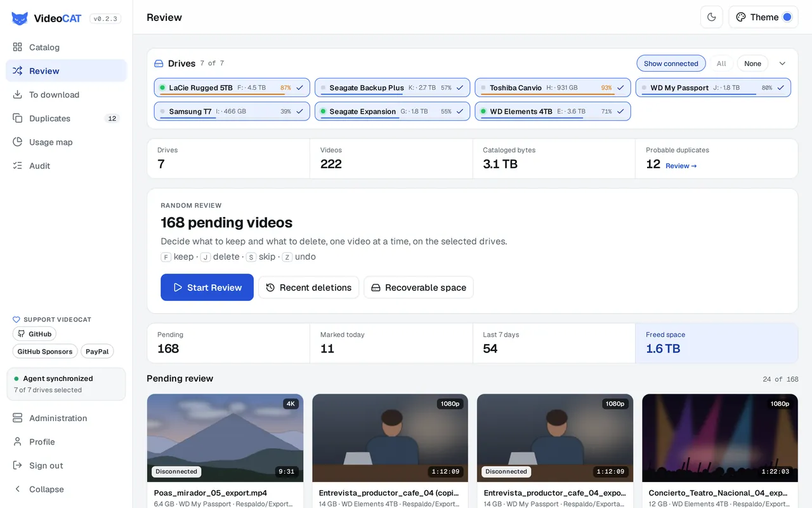The width and height of the screenshot is (812, 508).
Task: Collapse the sidebar with the chevron
Action: (x=18, y=489)
